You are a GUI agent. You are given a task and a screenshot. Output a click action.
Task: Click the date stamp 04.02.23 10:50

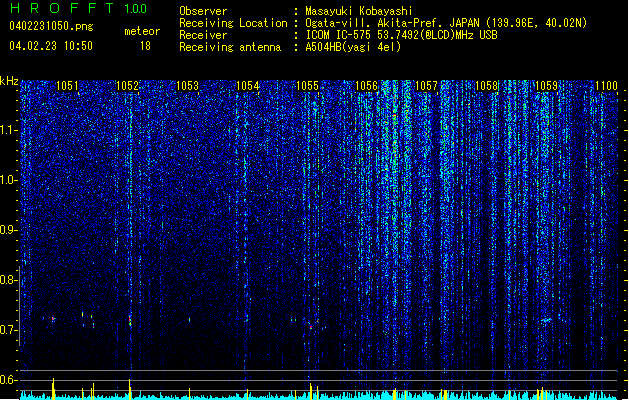[x=51, y=46]
